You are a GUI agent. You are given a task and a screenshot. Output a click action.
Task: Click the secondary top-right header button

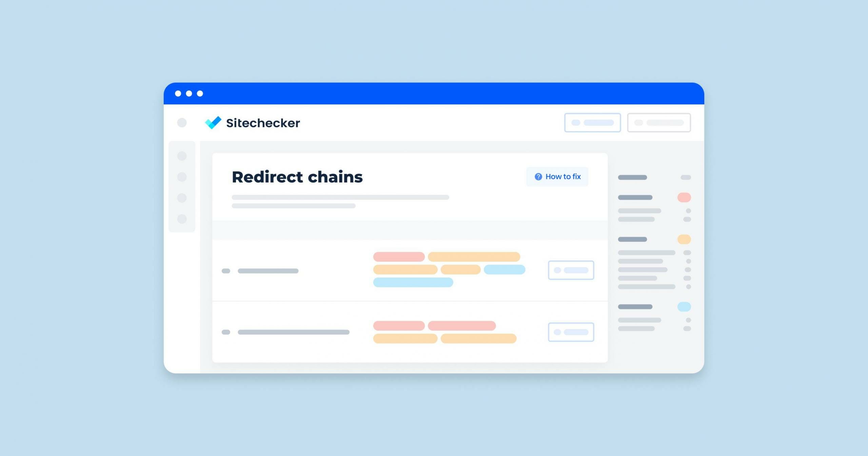(x=659, y=122)
